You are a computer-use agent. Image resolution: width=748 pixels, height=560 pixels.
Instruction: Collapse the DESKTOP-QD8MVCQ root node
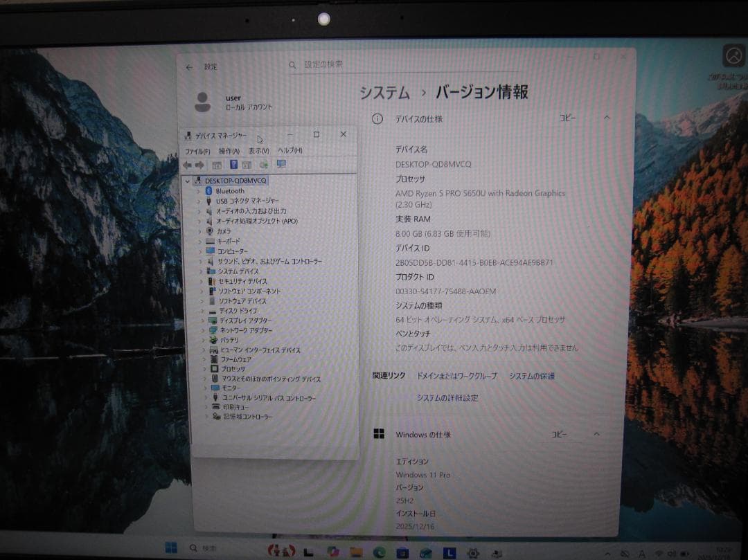coord(187,181)
